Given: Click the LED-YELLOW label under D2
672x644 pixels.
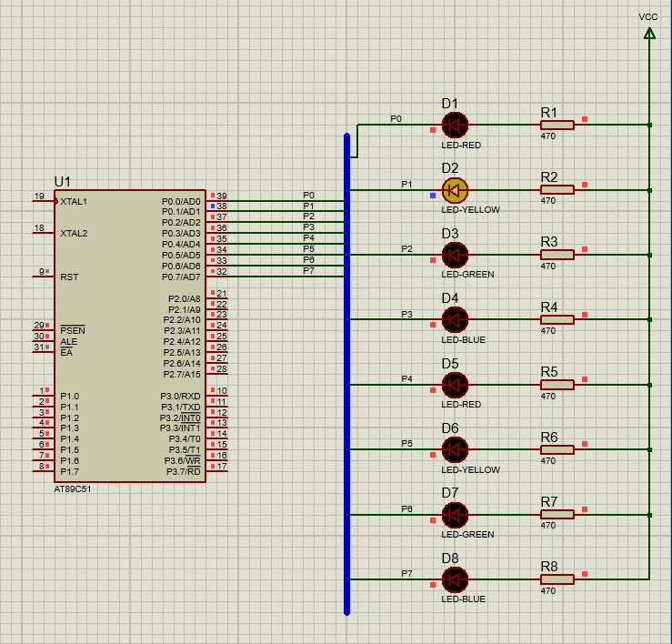Looking at the screenshot, I should coord(470,210).
